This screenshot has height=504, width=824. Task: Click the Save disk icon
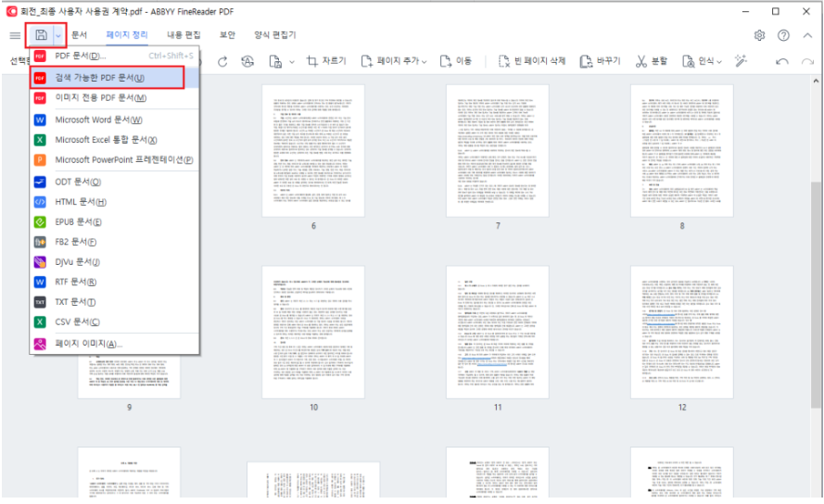pos(41,35)
